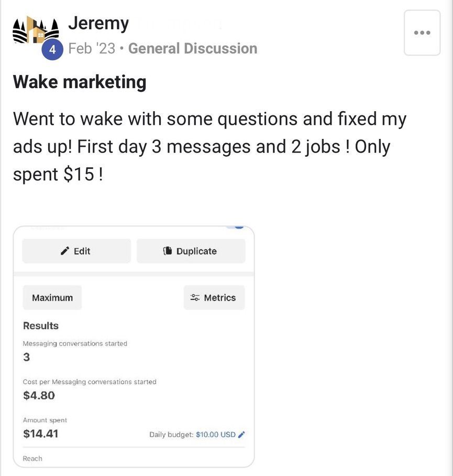
Task: Click the $10.00 USD daily budget link
Action: [215, 435]
